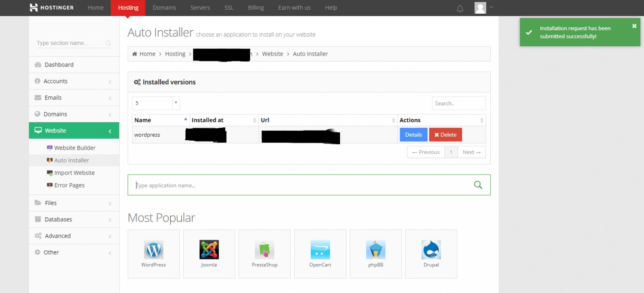Open Servers in top navigation
644x293 pixels.
pyautogui.click(x=200, y=8)
